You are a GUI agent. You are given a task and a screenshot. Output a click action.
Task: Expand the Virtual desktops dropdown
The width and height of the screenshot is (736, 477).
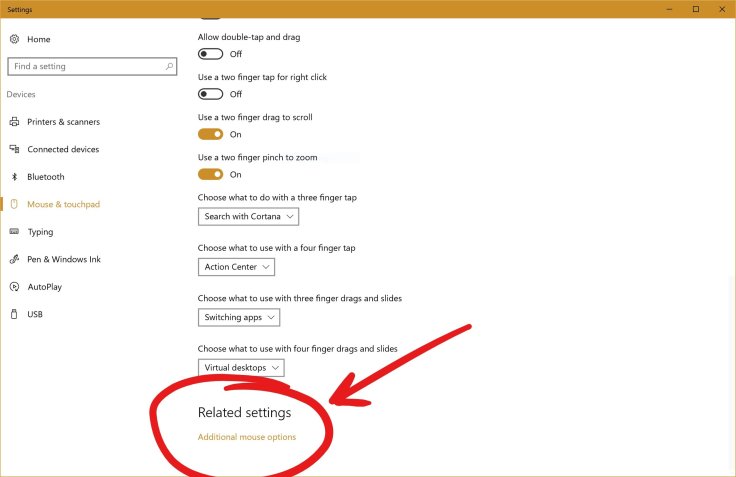241,367
